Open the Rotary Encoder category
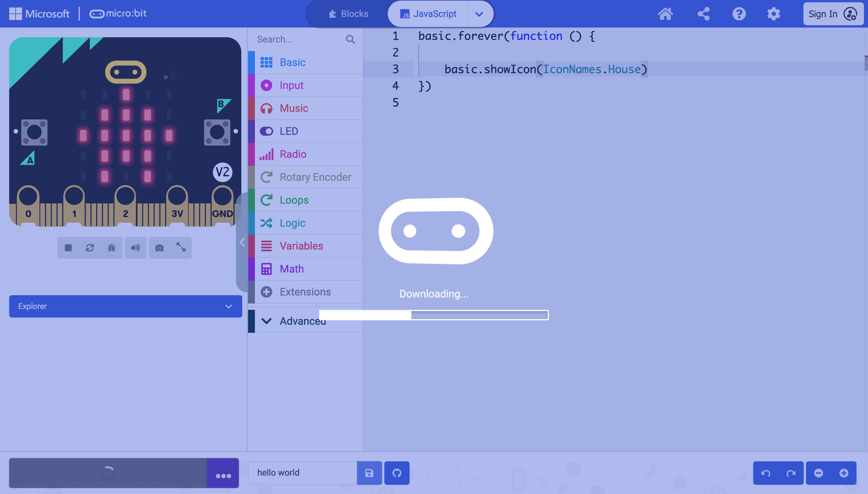Screen dimensions: 868x494 [x=305, y=177]
